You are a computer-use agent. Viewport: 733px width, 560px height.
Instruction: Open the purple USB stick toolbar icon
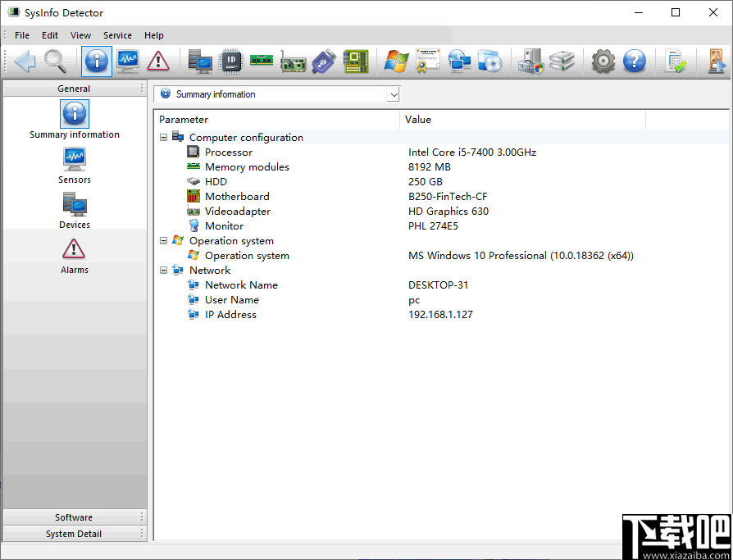(x=324, y=61)
